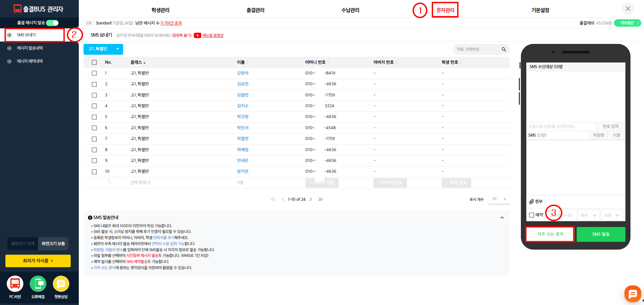Open the 오류해결 troubleshooting icon
644x305 pixels.
pyautogui.click(x=38, y=284)
